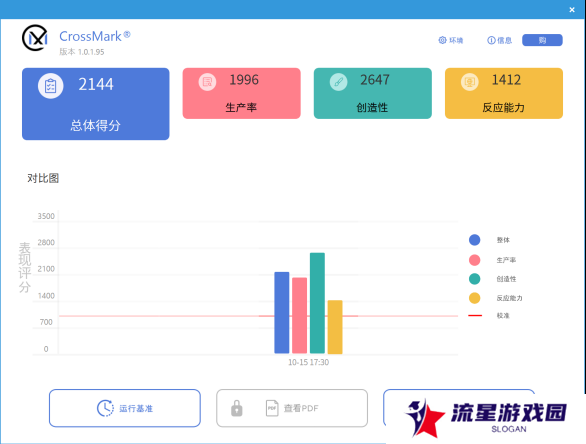
Task: Toggle the yellow responsiveness legend dot
Action: (x=475, y=298)
